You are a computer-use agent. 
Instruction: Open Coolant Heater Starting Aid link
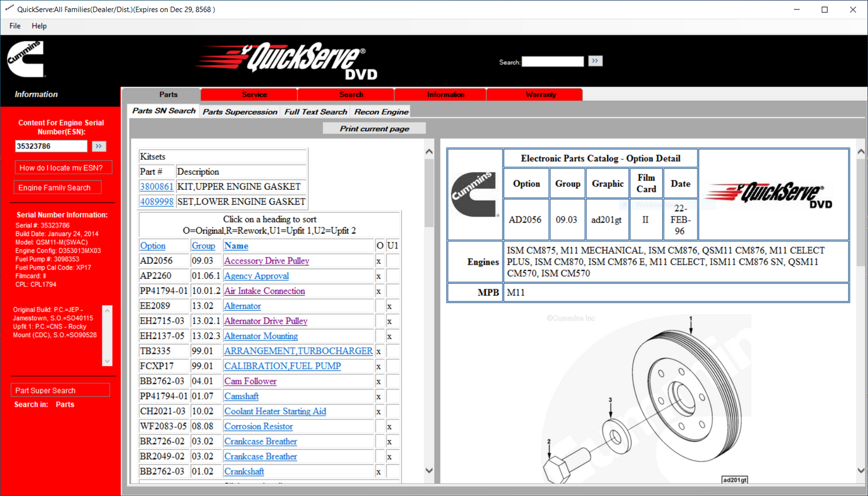click(x=275, y=412)
